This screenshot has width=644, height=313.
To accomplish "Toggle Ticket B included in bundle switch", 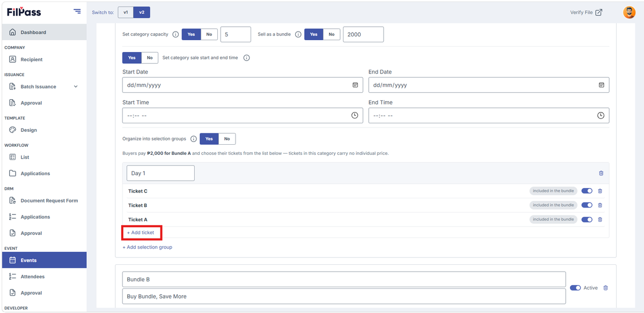I will click(x=587, y=205).
